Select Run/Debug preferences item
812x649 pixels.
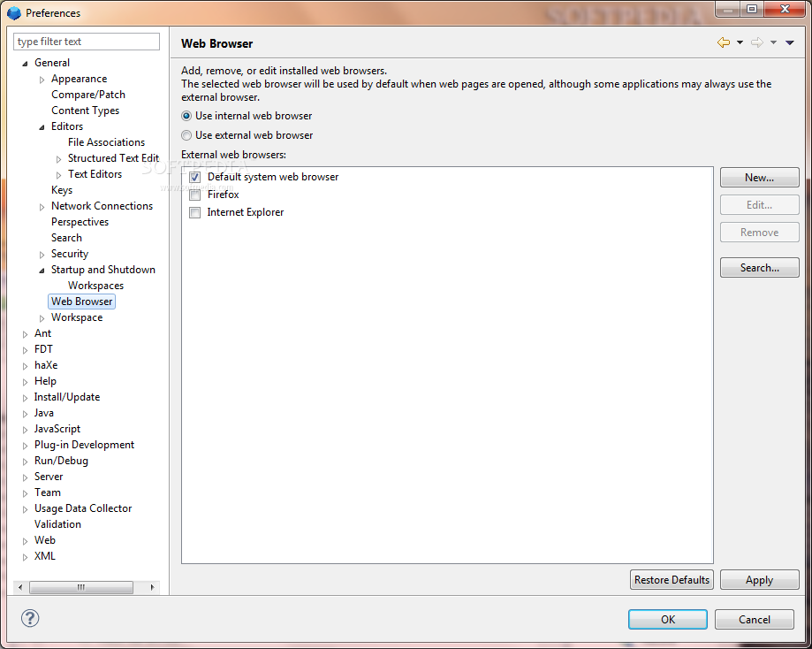(61, 461)
